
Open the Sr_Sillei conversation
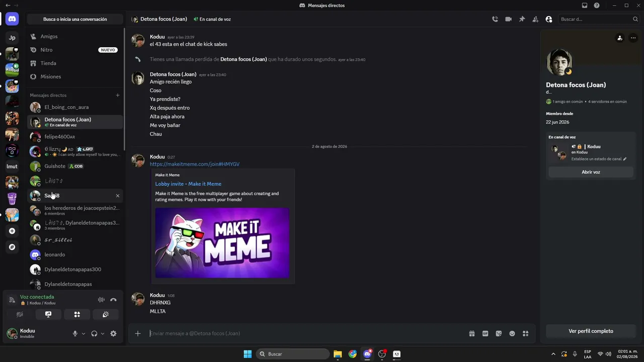[75, 240]
